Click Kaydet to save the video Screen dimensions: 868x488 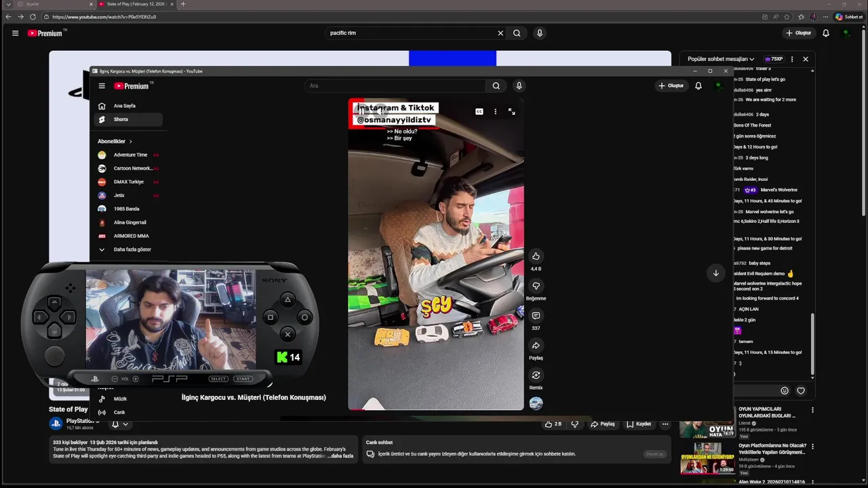[639, 424]
